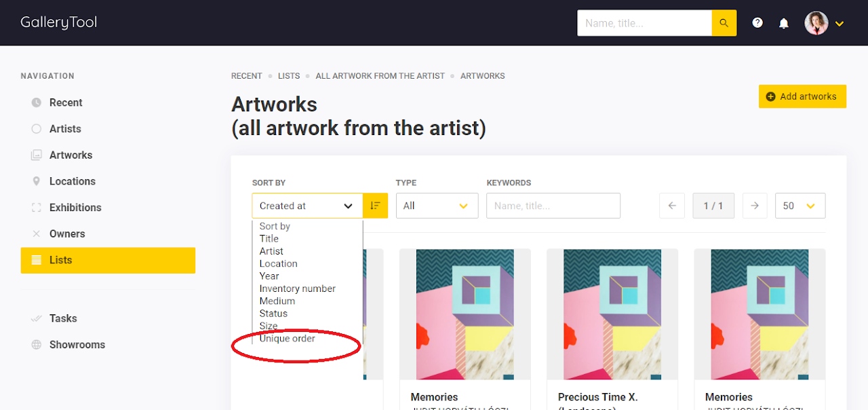
Task: Click the GalleryTool logo
Action: point(58,22)
